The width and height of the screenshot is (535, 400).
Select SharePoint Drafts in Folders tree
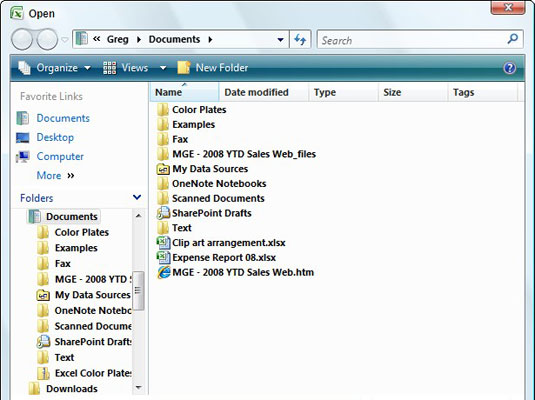pos(92,342)
